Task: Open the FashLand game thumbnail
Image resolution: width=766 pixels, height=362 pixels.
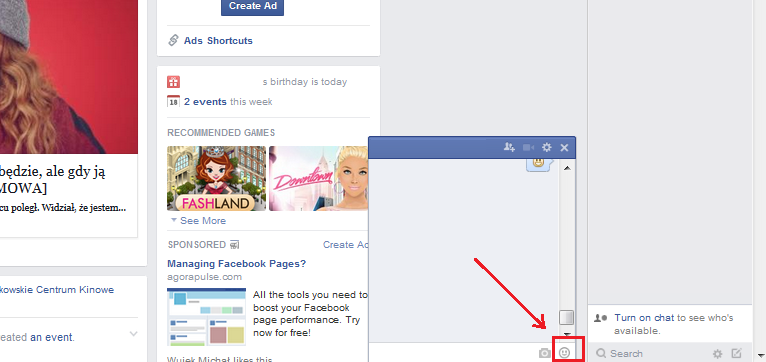Action: tap(216, 178)
